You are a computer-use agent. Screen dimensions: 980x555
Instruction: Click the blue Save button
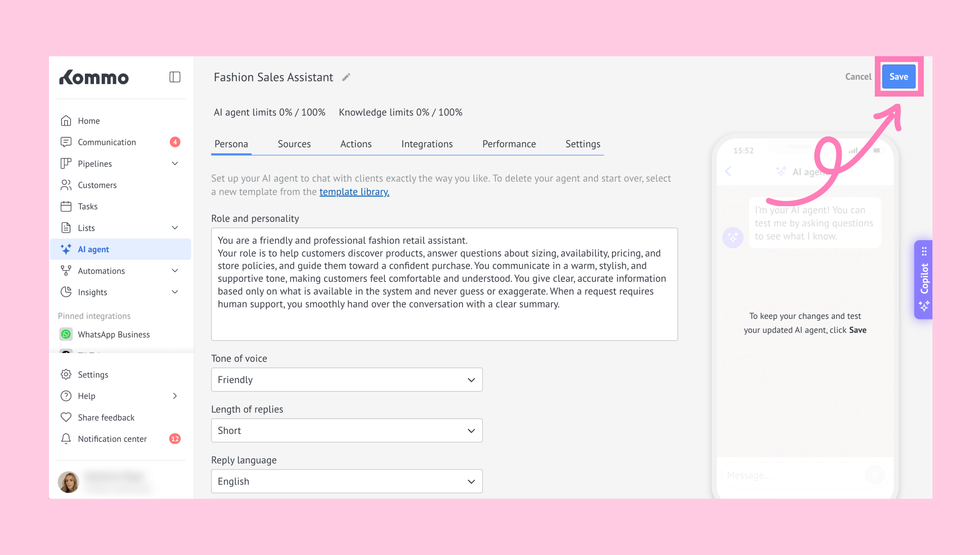pyautogui.click(x=899, y=77)
